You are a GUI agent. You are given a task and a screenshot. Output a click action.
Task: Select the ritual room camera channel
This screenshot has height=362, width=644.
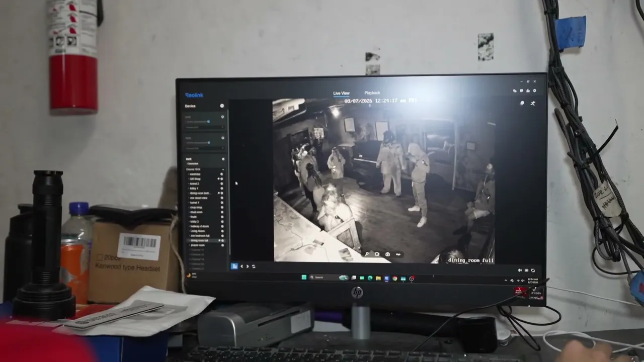pos(196,212)
